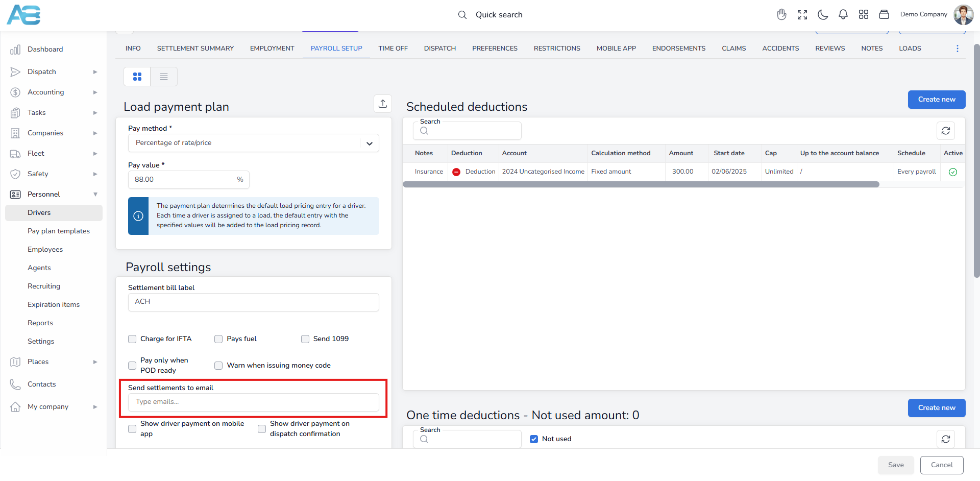Click the Contacts phone icon
This screenshot has height=481, width=980.
coord(15,384)
